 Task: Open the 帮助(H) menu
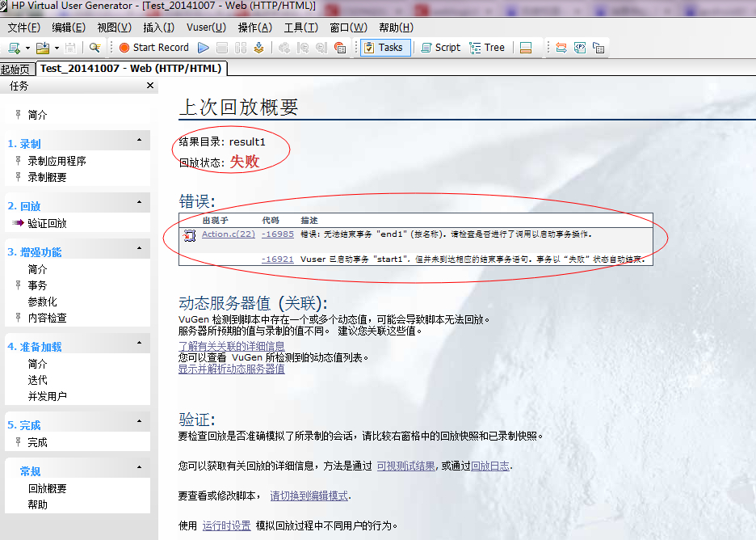[x=396, y=27]
